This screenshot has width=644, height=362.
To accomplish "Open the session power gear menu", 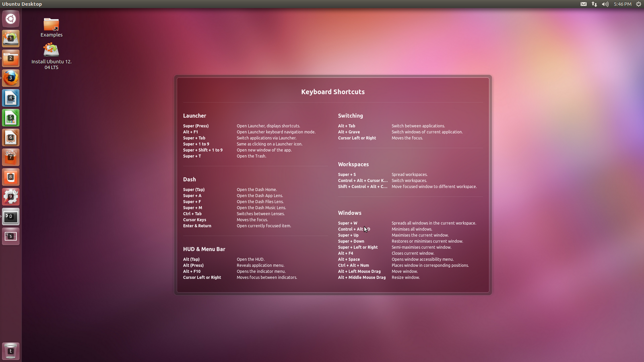I will click(x=638, y=4).
